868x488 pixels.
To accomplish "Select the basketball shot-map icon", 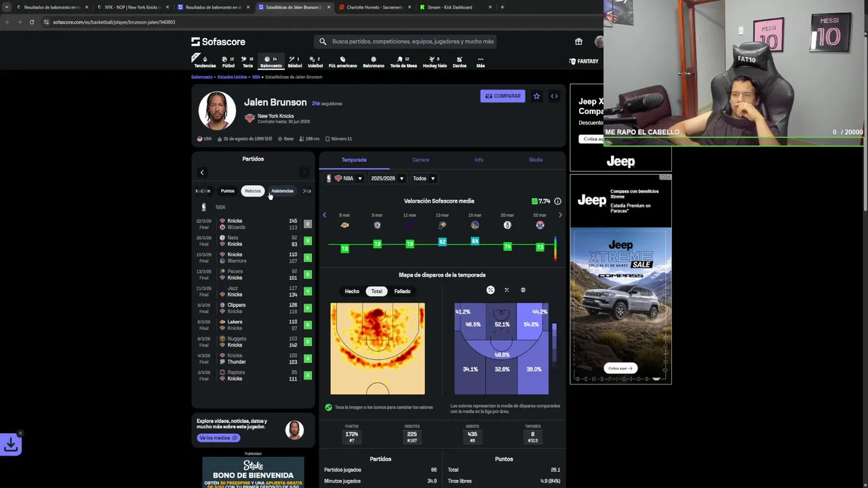I will [523, 290].
